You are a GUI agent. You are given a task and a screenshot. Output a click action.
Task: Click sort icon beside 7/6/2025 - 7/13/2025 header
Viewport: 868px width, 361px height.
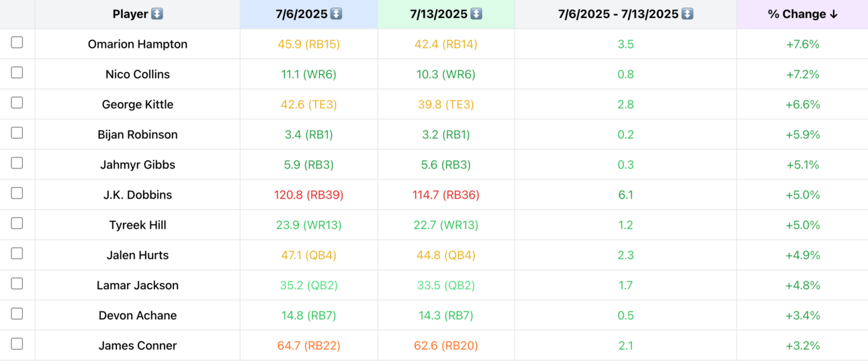(x=687, y=14)
